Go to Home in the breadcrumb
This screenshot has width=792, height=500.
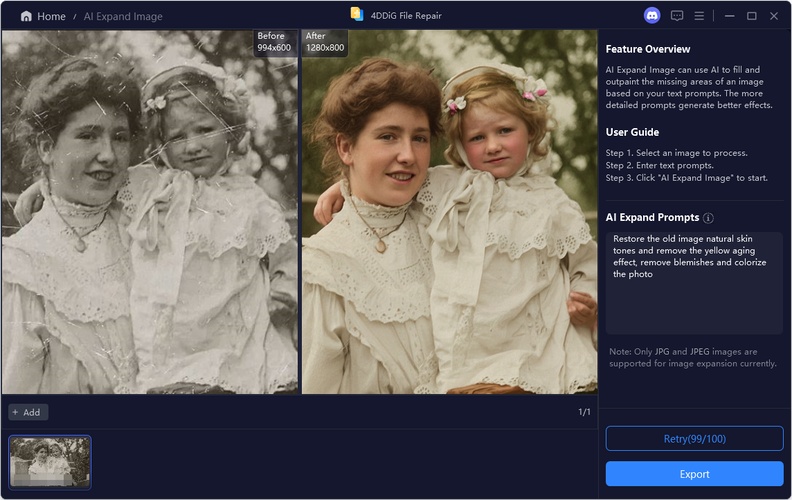(x=51, y=16)
